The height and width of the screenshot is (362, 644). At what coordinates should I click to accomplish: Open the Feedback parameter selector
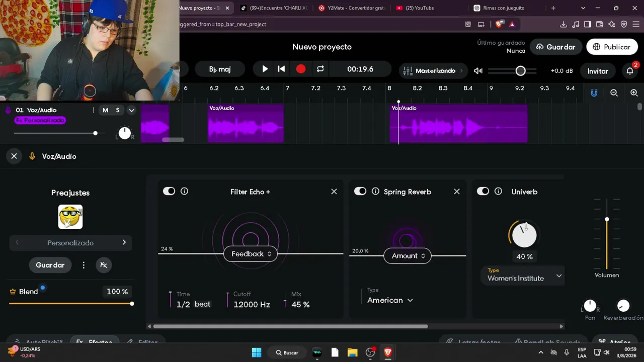click(251, 254)
